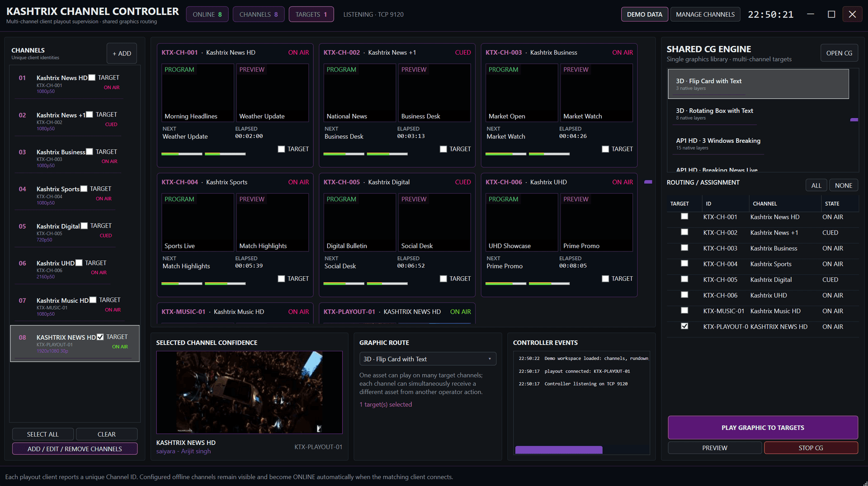
Task: Open the ONLINE 8 status tab
Action: [207, 14]
